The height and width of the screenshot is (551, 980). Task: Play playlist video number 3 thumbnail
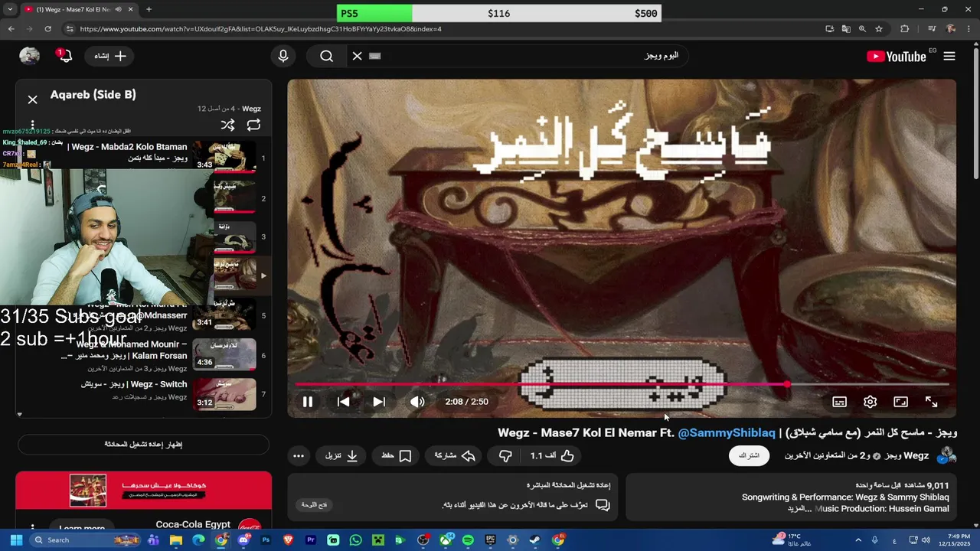point(234,236)
